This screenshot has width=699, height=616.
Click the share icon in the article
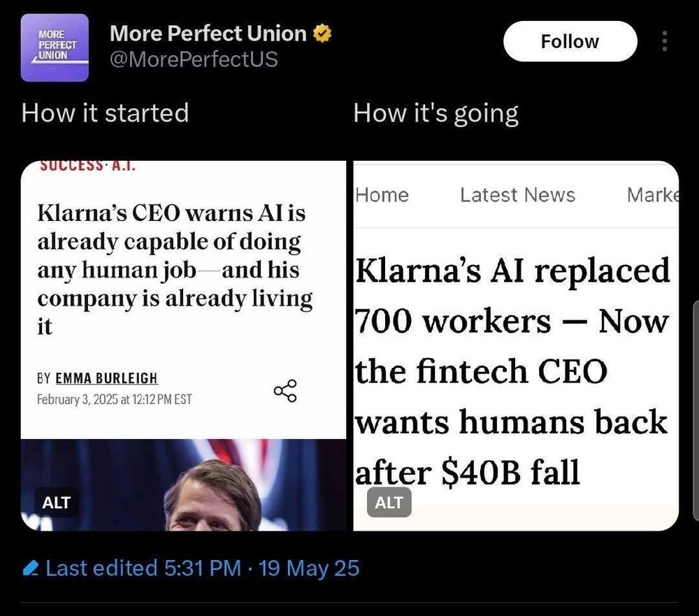(284, 391)
